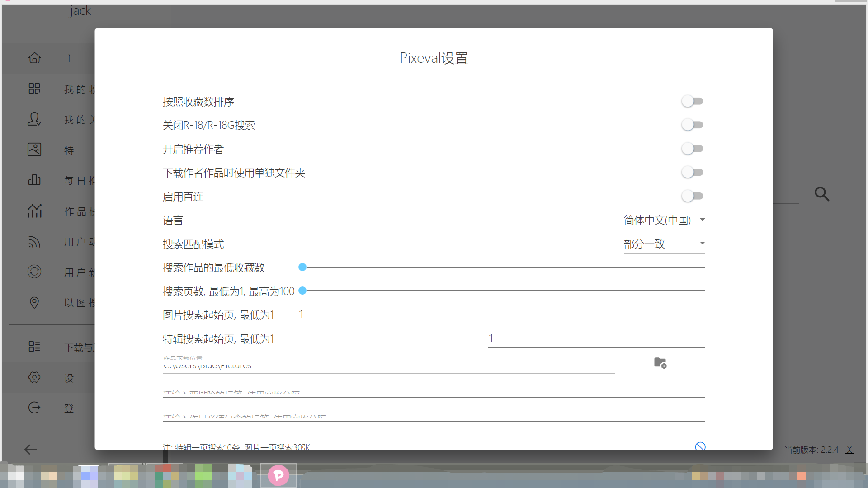Click the pink P icon in taskbar
The image size is (868, 488).
point(278,475)
